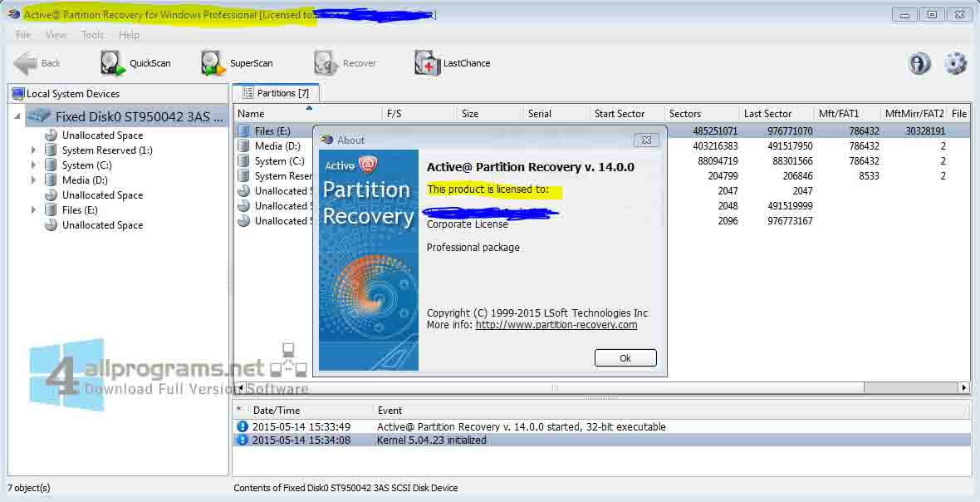The image size is (980, 502).
Task: Select the Partitions [7] tab
Action: pos(276,93)
